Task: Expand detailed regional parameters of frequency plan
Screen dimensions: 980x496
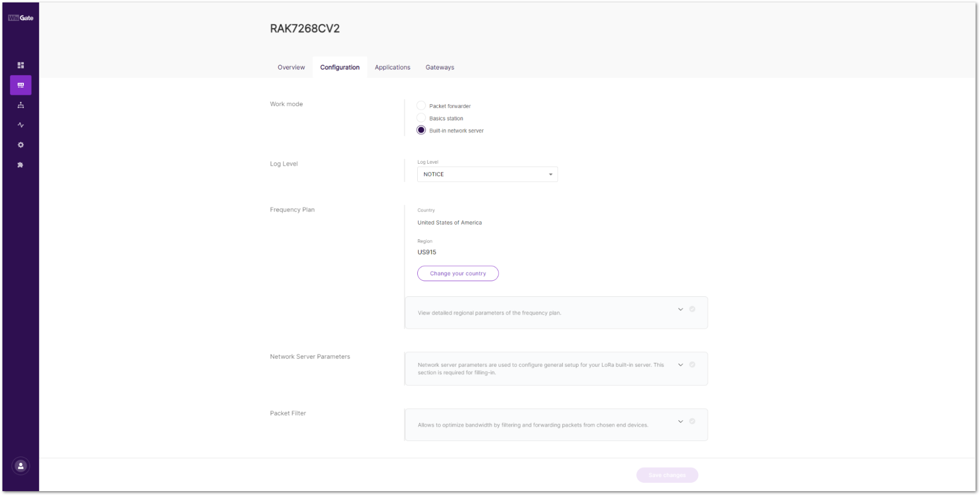Action: (681, 309)
